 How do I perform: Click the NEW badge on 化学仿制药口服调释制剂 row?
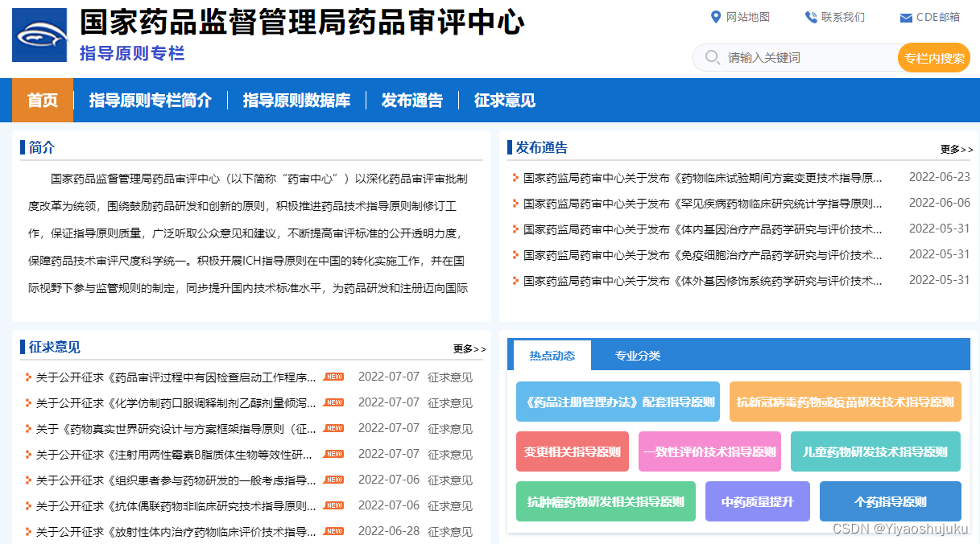(x=333, y=402)
